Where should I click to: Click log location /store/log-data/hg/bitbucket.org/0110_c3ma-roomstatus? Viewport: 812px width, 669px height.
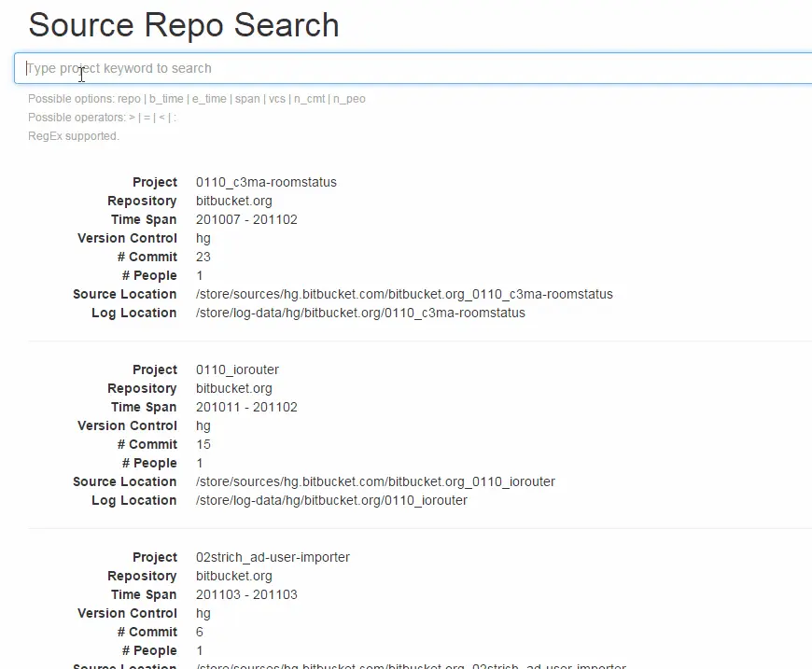click(x=360, y=313)
